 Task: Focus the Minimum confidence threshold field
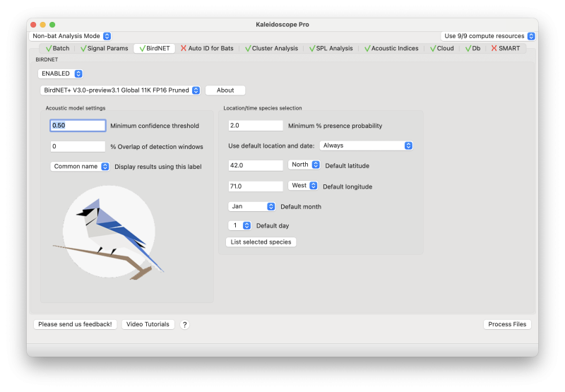78,126
